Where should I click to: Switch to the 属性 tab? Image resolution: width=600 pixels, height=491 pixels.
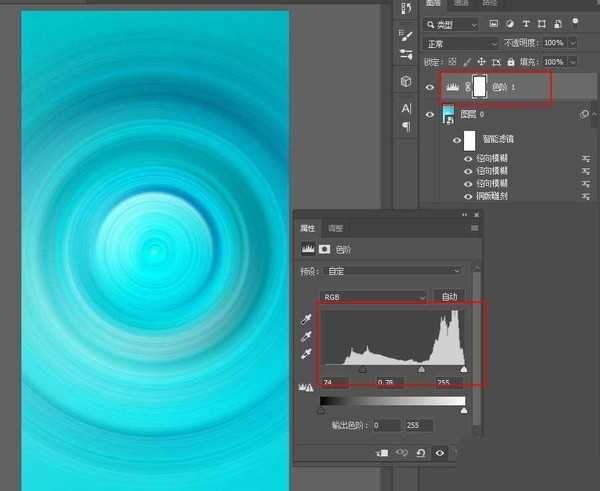click(308, 228)
